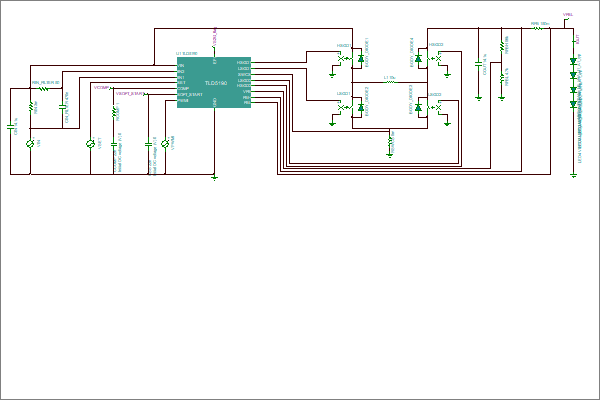The image size is (600, 400).
Task: Select ground symbol below the IC GND pin
Action: pos(215,177)
